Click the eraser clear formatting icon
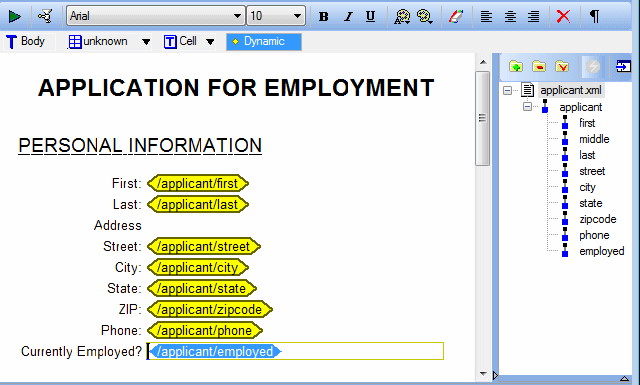This screenshot has height=385, width=640. 456,17
